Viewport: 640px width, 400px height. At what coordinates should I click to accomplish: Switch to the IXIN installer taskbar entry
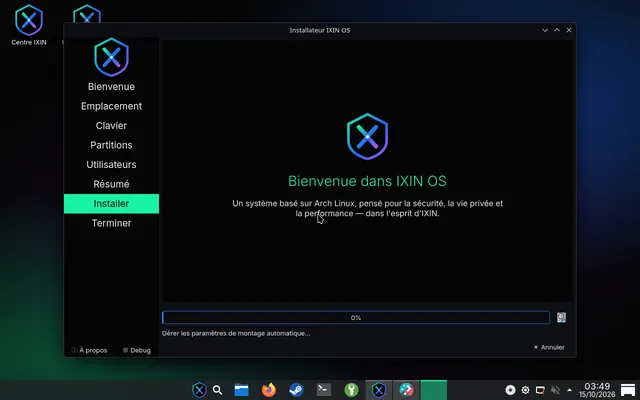coord(379,390)
